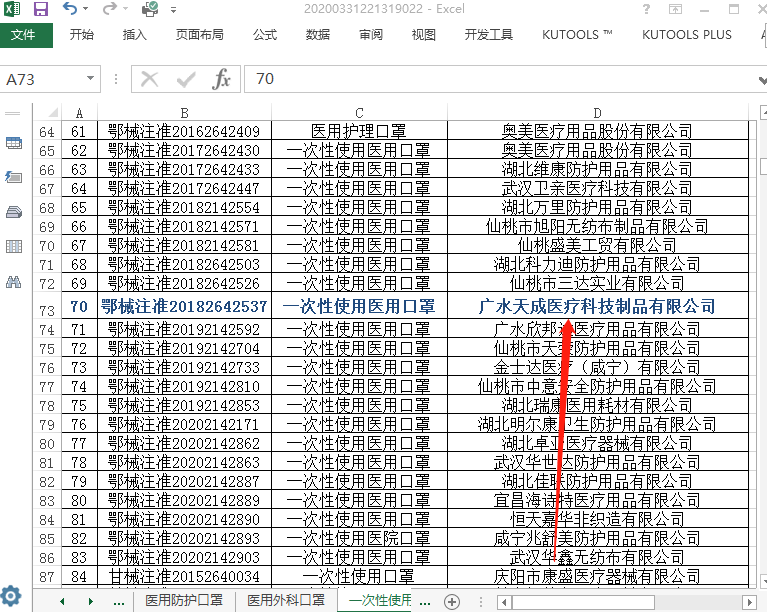The image size is (767, 612).
Task: Expand the formula bar chevron
Action: tap(762, 80)
